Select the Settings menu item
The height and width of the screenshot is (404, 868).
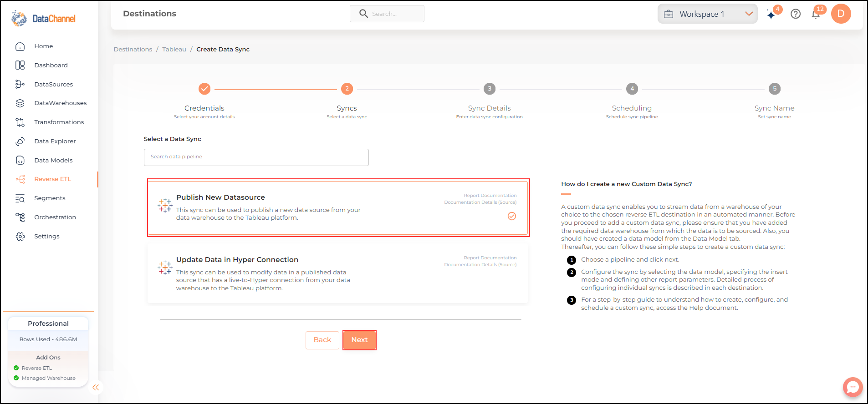47,237
